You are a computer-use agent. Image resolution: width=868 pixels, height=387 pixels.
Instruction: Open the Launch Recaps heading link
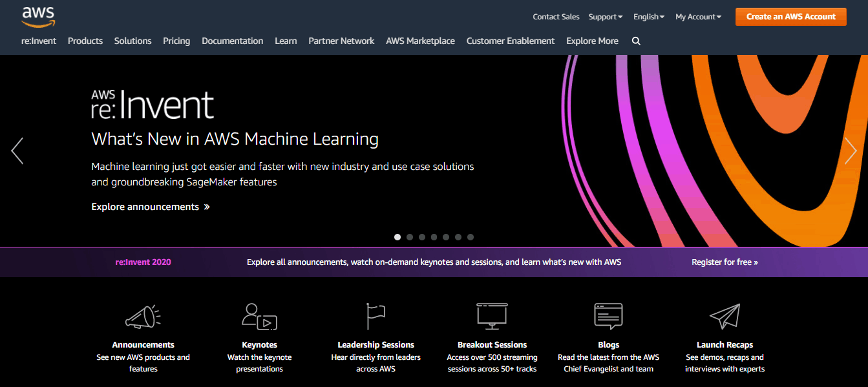(x=725, y=345)
